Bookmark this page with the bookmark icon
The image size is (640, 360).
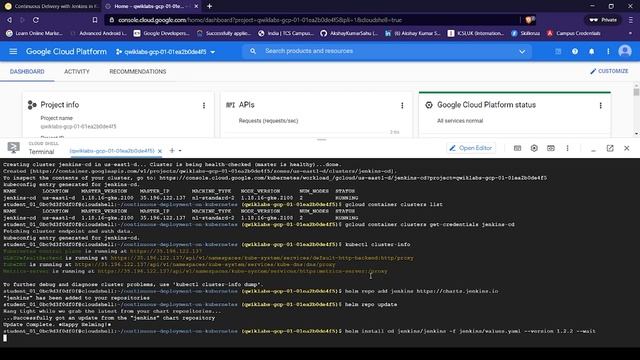[x=95, y=20]
